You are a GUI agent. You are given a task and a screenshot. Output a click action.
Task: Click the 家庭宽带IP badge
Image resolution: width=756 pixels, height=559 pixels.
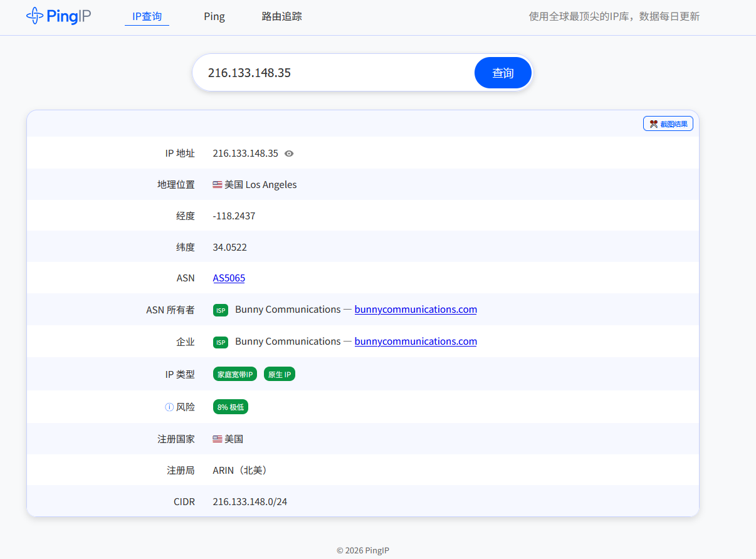point(235,374)
